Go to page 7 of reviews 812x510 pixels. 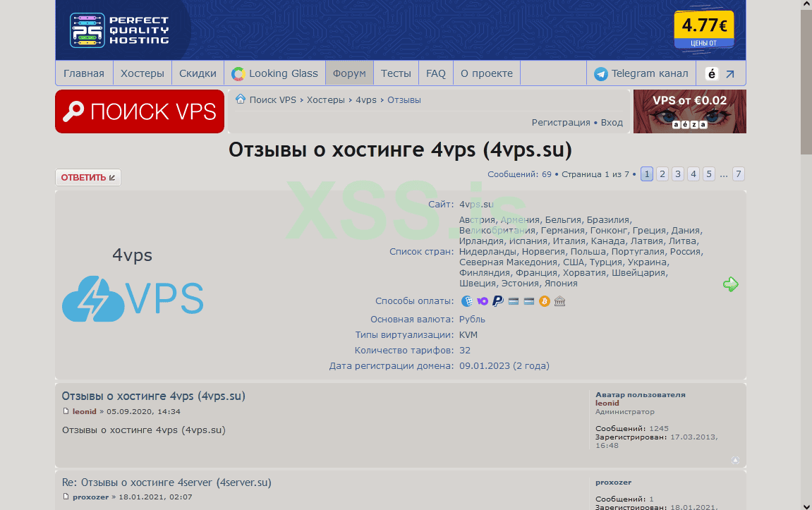click(x=739, y=174)
